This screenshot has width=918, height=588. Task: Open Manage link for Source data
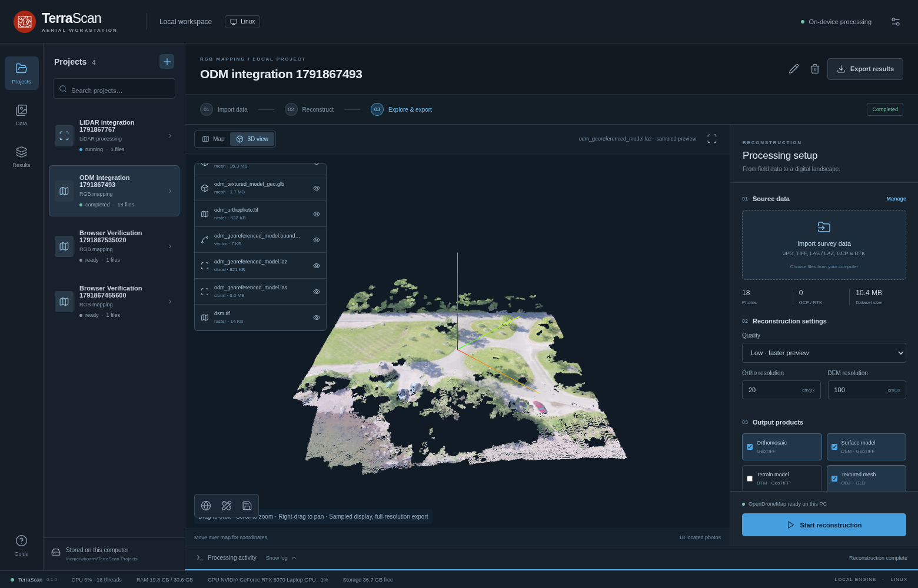(896, 199)
